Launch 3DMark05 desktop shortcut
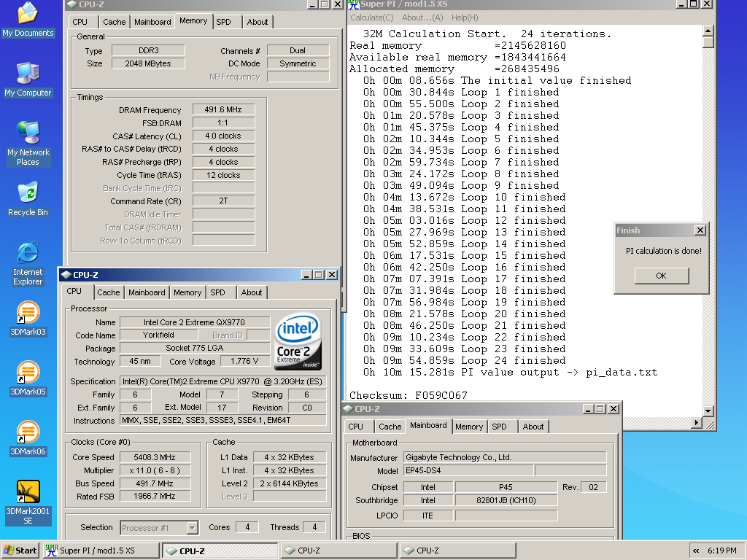747x560 pixels. click(28, 378)
